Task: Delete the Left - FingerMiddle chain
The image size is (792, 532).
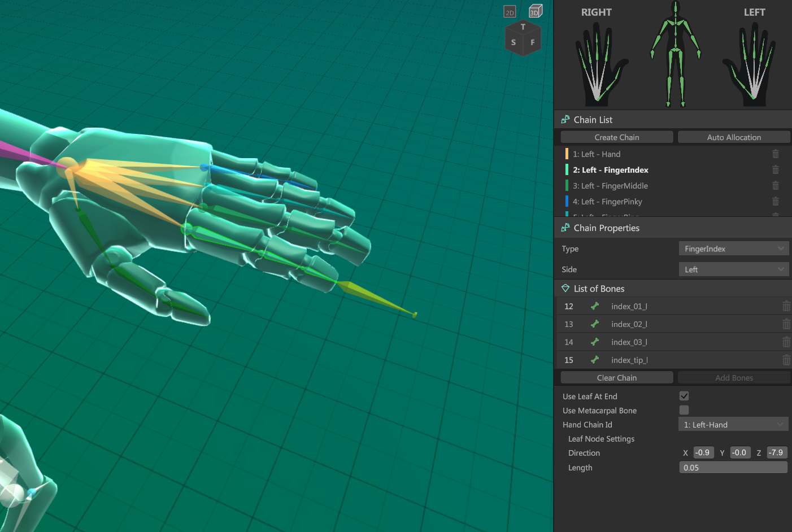Action: 775,186
